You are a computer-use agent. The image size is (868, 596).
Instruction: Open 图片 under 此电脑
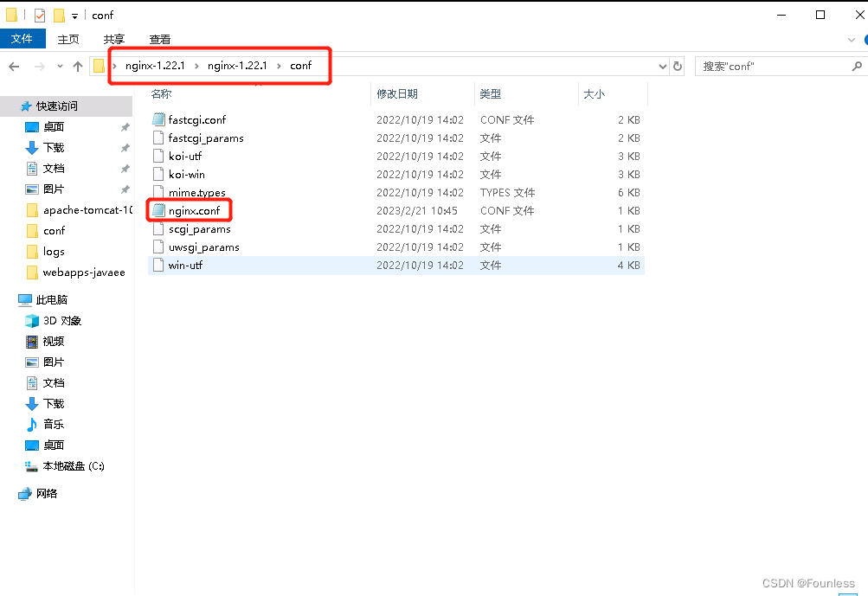tap(54, 362)
